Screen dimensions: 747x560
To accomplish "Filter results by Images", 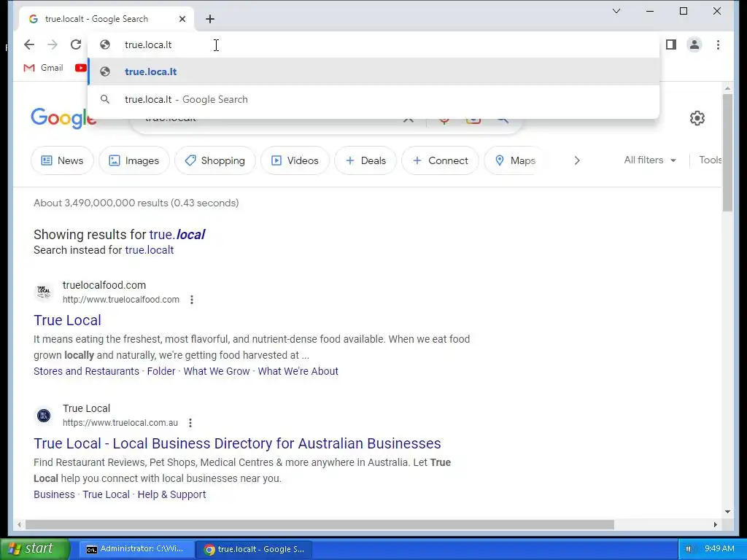I will click(x=134, y=160).
